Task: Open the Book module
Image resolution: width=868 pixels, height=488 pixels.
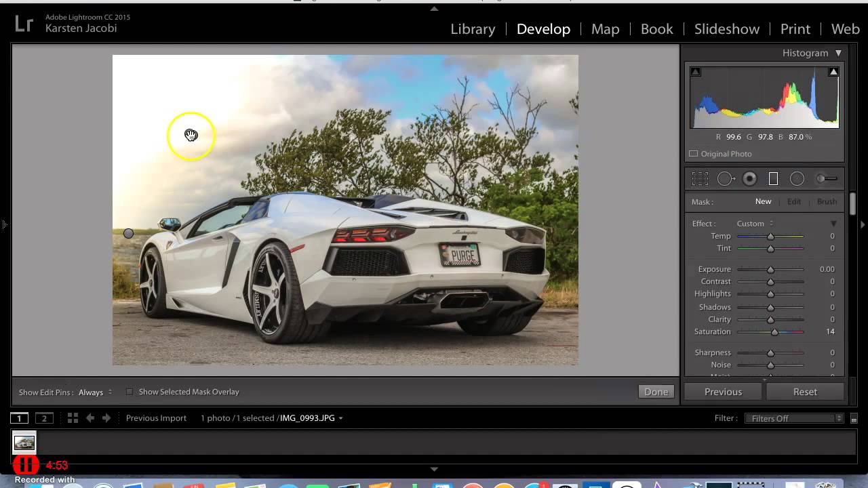Action: click(x=656, y=29)
